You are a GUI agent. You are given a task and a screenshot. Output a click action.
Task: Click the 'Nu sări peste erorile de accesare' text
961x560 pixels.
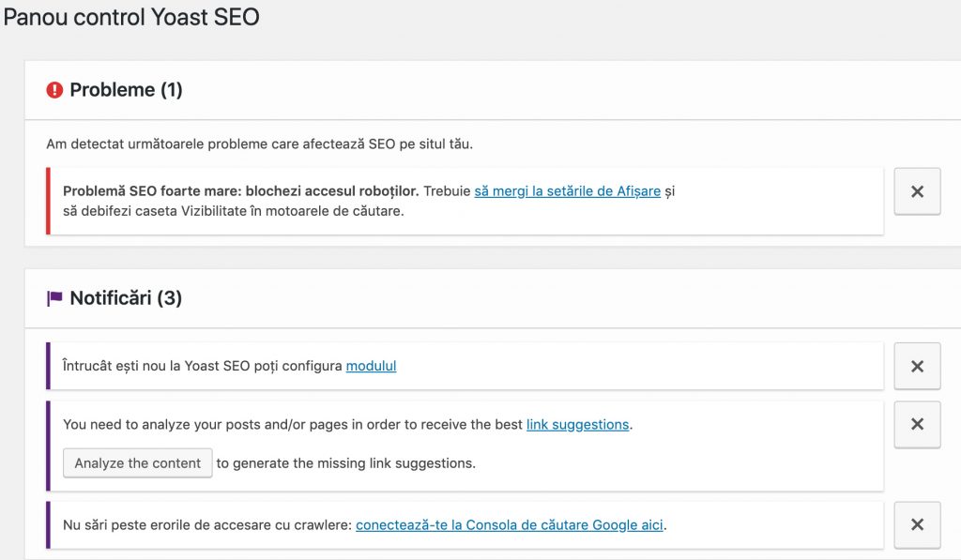pyautogui.click(x=206, y=524)
